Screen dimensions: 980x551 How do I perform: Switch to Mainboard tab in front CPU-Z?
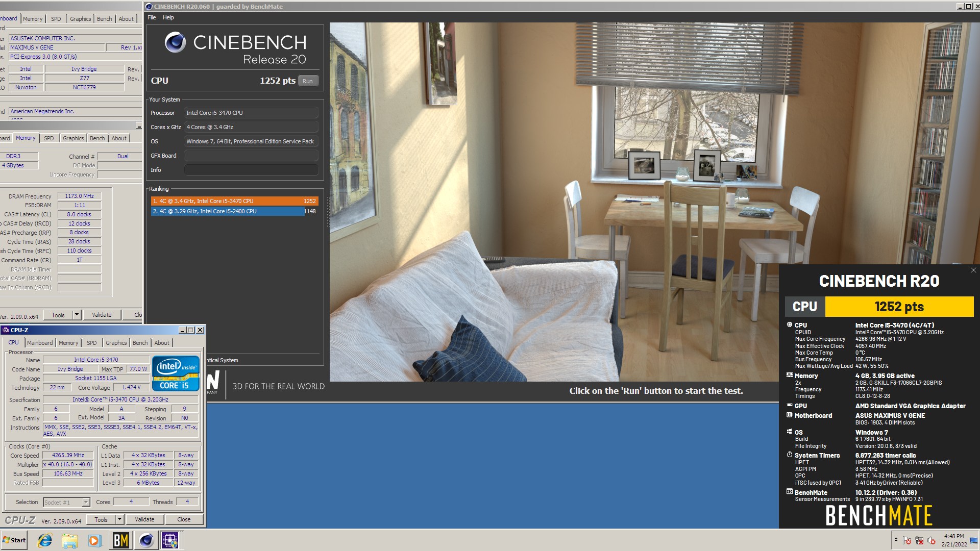click(40, 343)
